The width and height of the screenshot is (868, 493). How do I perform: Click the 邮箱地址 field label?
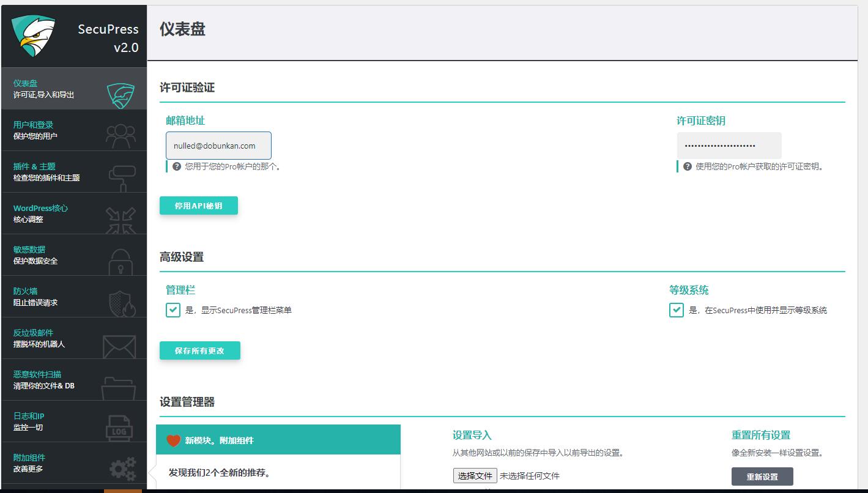click(185, 120)
